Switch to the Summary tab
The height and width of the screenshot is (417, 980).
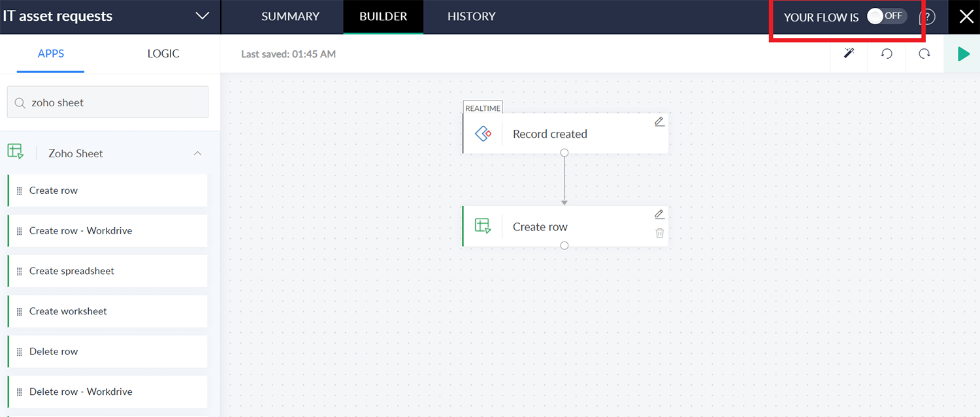[x=290, y=16]
